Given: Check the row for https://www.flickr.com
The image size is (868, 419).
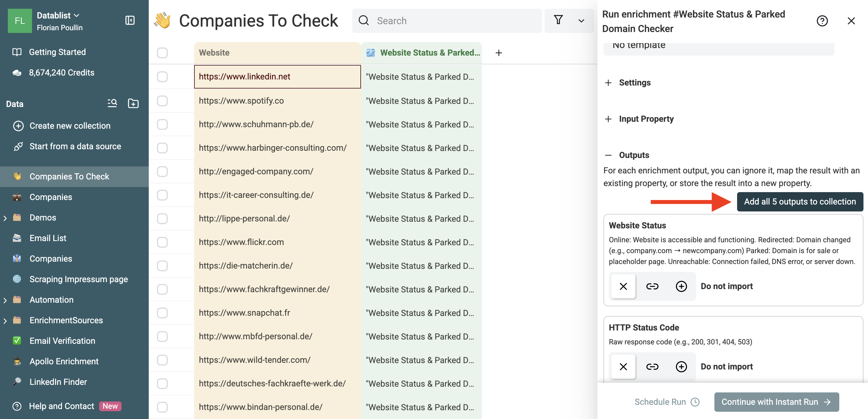Looking at the screenshot, I should pos(162,242).
